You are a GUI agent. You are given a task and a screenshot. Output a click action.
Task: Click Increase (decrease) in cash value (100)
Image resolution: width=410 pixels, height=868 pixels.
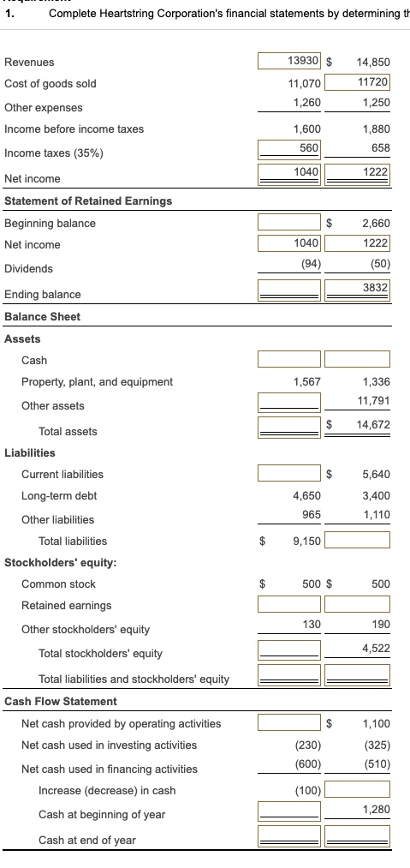pos(309,791)
